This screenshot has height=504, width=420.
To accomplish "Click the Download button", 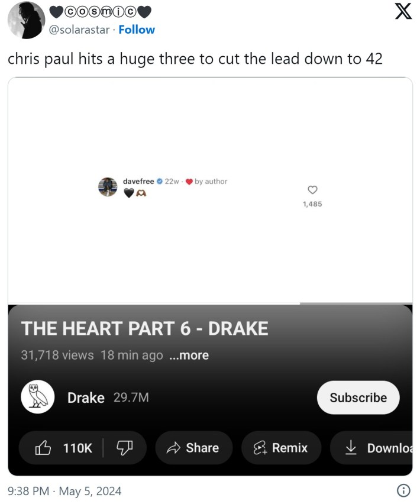I will click(x=379, y=448).
